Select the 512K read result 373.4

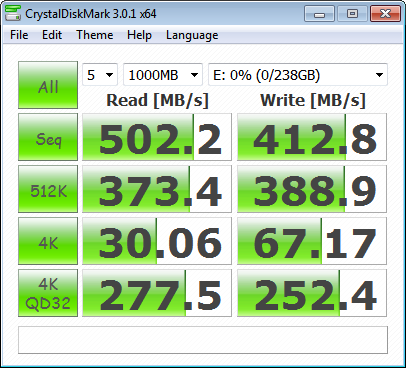point(157,189)
